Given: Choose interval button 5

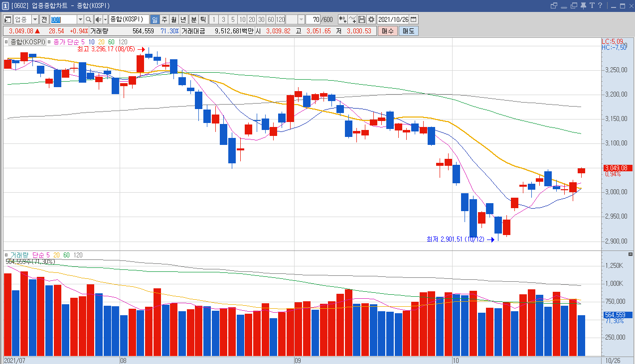Looking at the screenshot, I should pyautogui.click(x=232, y=19).
